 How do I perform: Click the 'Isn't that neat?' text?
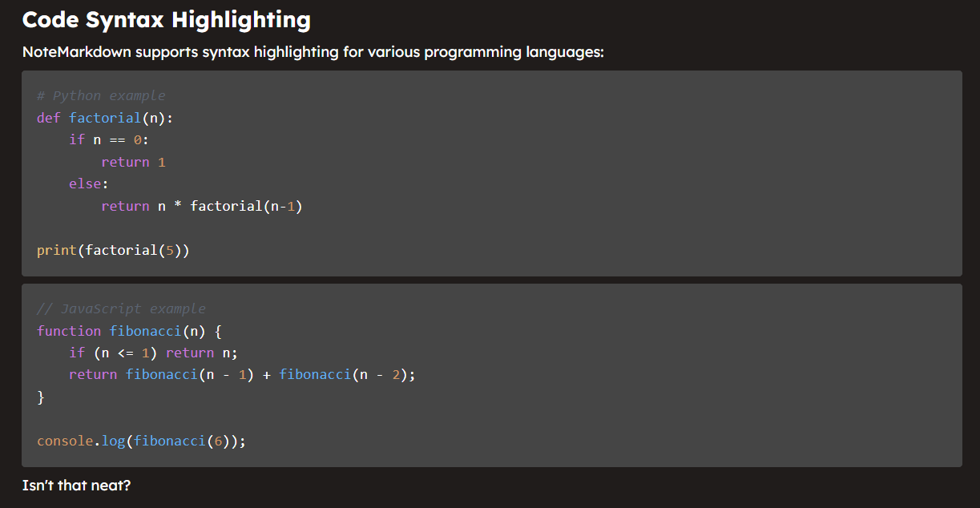pos(76,485)
